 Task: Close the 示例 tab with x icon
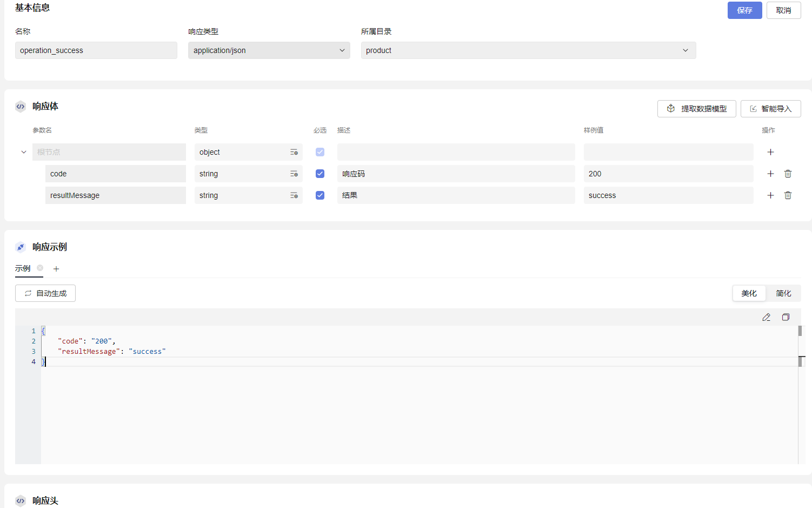click(40, 268)
